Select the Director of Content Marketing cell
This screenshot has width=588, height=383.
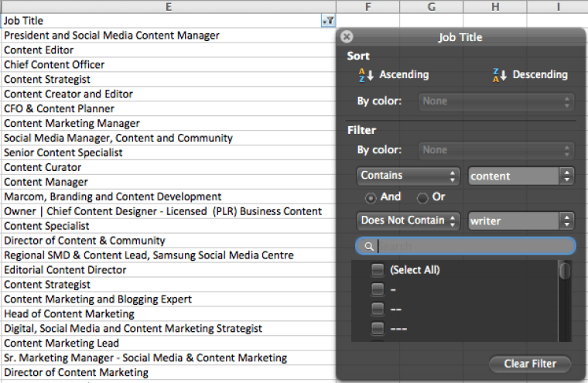169,372
